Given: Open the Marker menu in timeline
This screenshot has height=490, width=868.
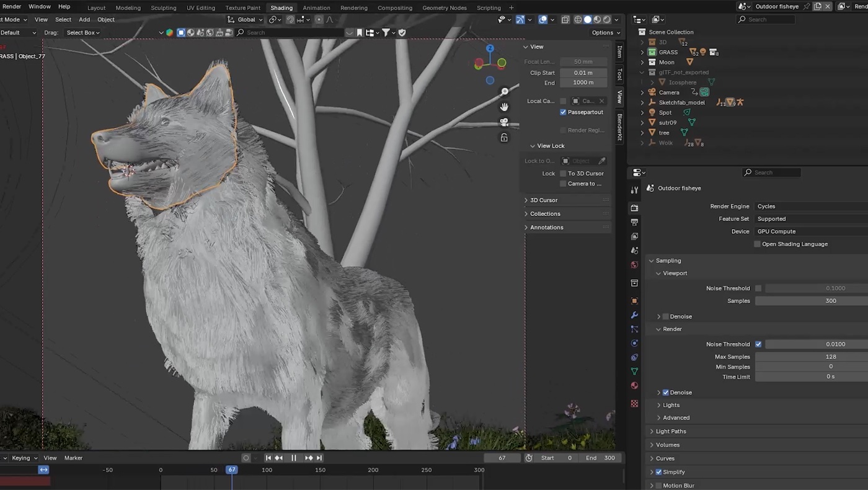Looking at the screenshot, I should click(73, 458).
